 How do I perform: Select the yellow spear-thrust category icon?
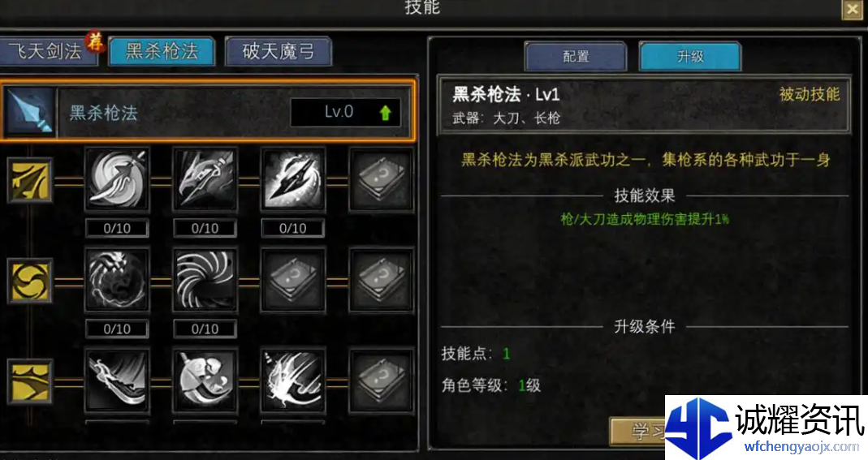(30, 180)
